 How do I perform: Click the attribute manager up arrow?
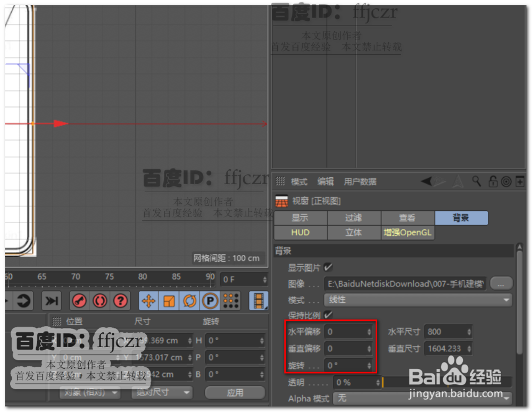pyautogui.click(x=458, y=181)
